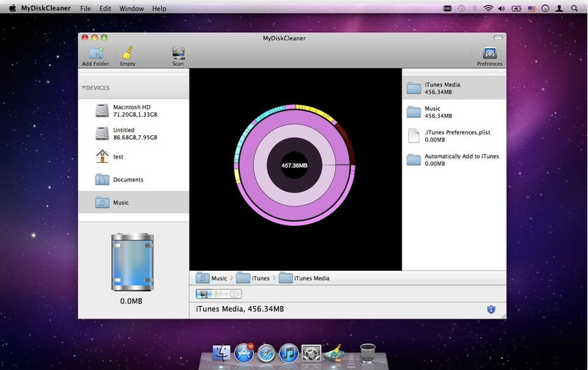This screenshot has height=370, width=588.
Task: Select Automatically Add to iTunes folder
Action: [x=454, y=160]
